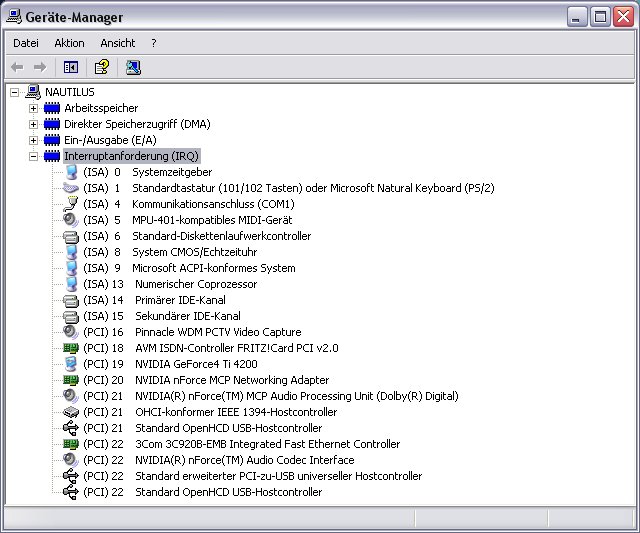Image resolution: width=640 pixels, height=533 pixels.
Task: Click the Pinnacle PCTV capture icon
Action: pos(71,332)
